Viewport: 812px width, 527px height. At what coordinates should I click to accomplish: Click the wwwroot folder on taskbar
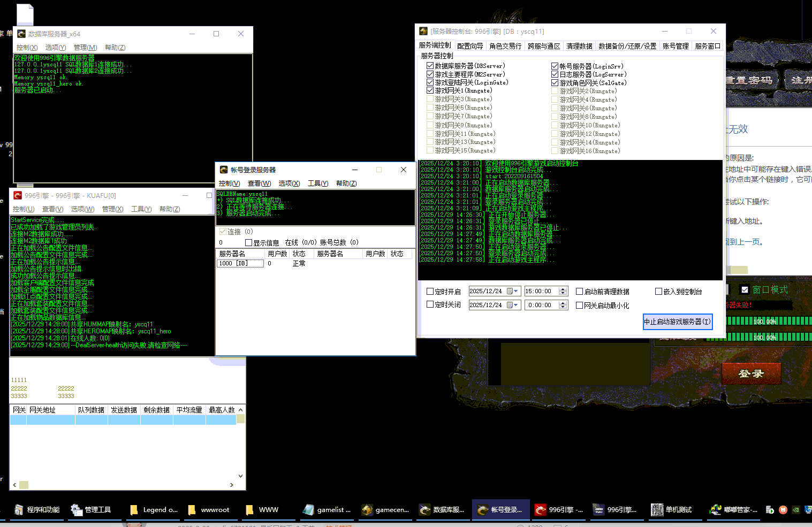coord(209,509)
